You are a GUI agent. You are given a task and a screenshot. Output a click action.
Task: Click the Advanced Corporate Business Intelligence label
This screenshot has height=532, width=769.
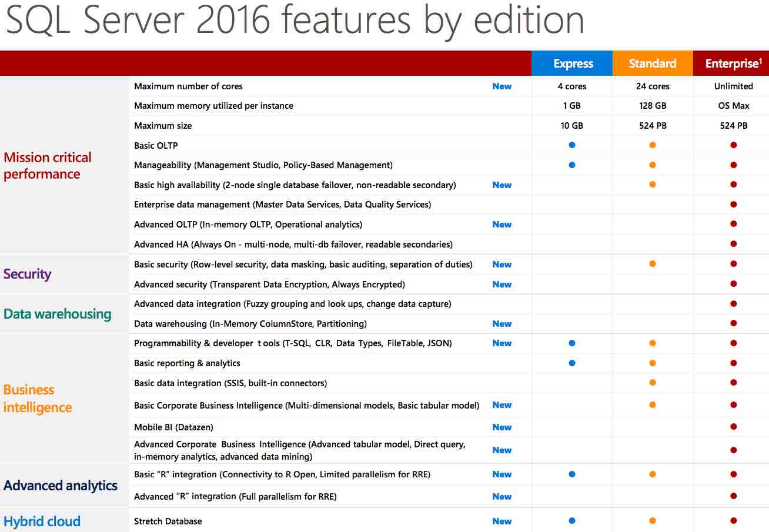[300, 450]
